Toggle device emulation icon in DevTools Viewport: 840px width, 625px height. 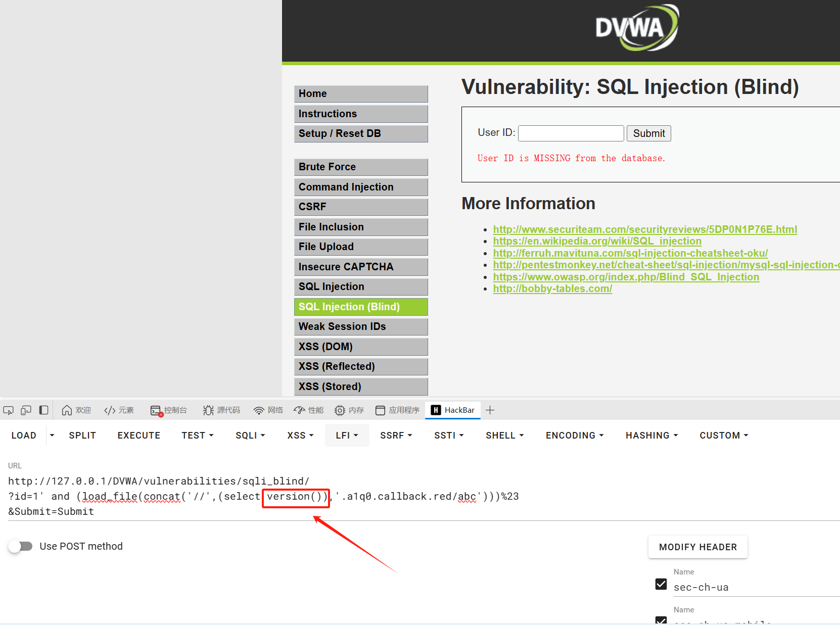[x=26, y=410]
